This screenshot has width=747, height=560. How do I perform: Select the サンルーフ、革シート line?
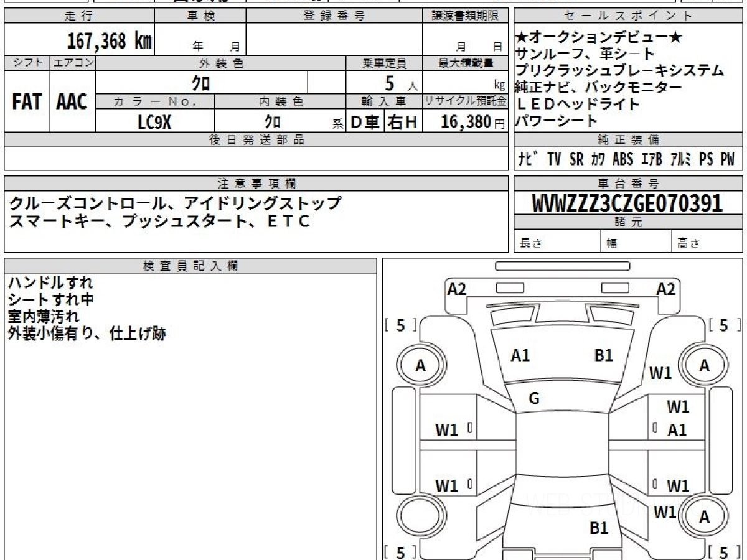(586, 54)
